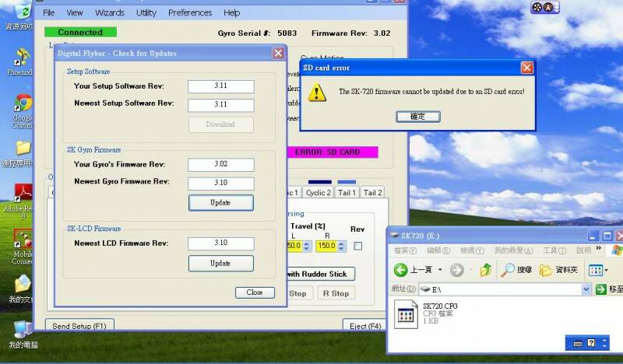Viewport: 623px width, 364px height.
Task: Click the Folders toolbar button
Action: coord(558,270)
